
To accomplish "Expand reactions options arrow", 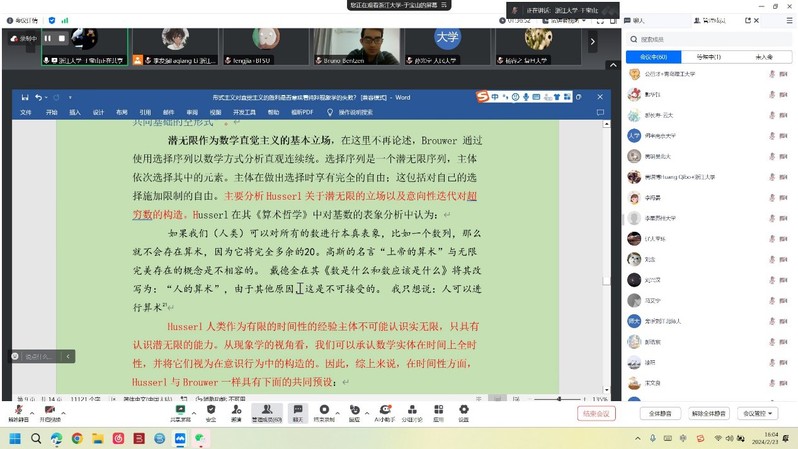I will pyautogui.click(x=367, y=413).
